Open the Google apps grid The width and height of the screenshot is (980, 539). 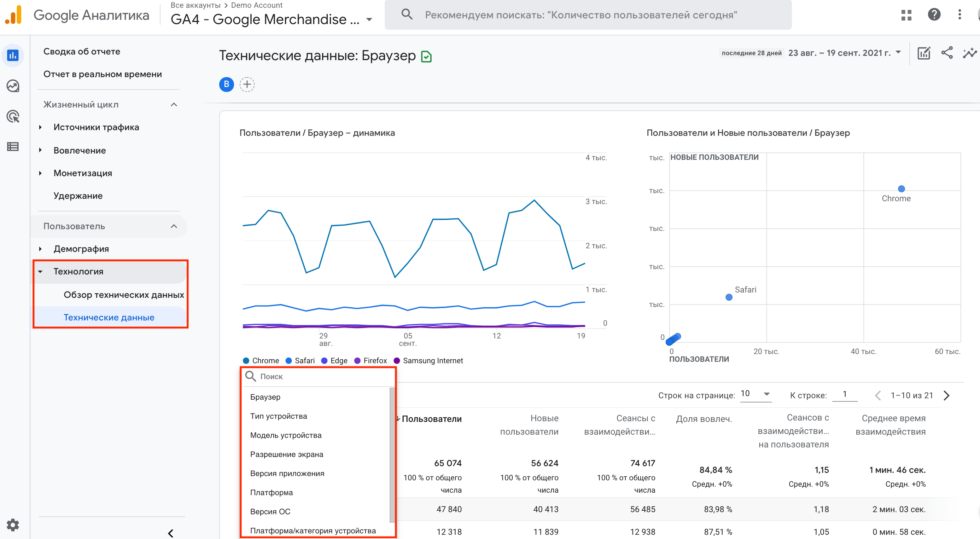coord(906,15)
